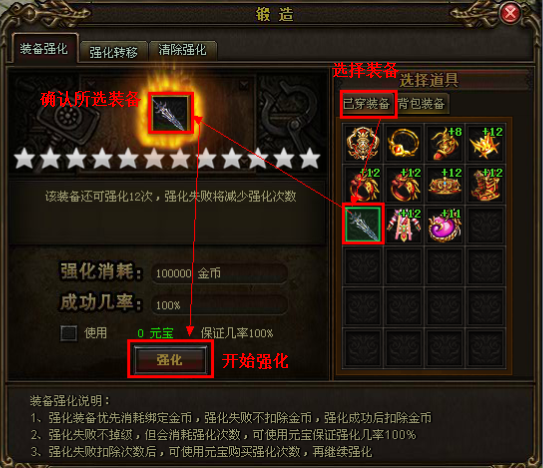The image size is (543, 468).
Task: Select the +11 purple orb item
Action: point(444,225)
